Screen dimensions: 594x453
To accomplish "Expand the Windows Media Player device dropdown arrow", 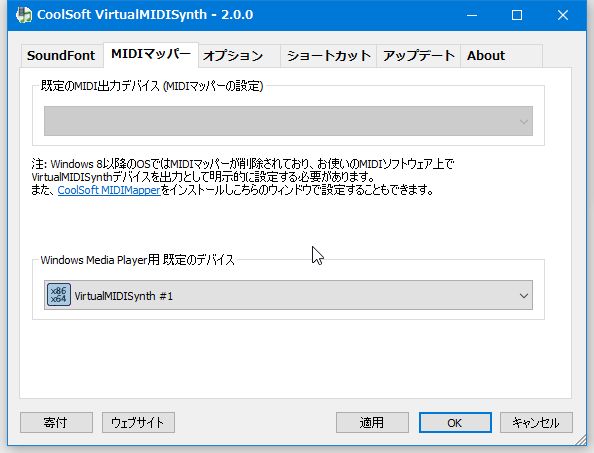I will [x=524, y=295].
